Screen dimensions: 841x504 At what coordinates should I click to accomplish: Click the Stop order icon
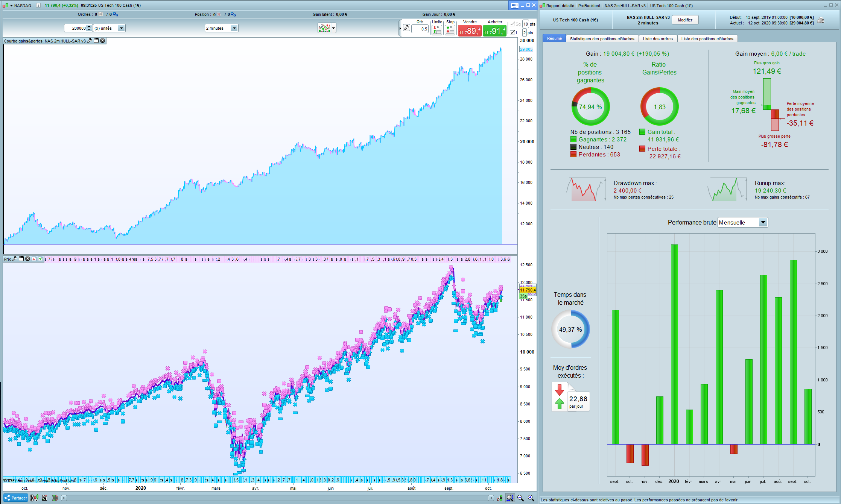tap(450, 30)
